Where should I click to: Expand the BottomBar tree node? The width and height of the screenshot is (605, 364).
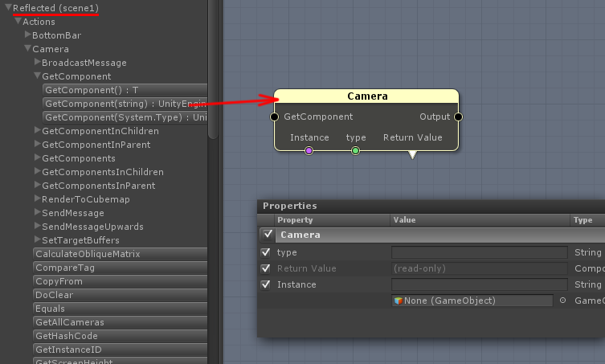[28, 35]
